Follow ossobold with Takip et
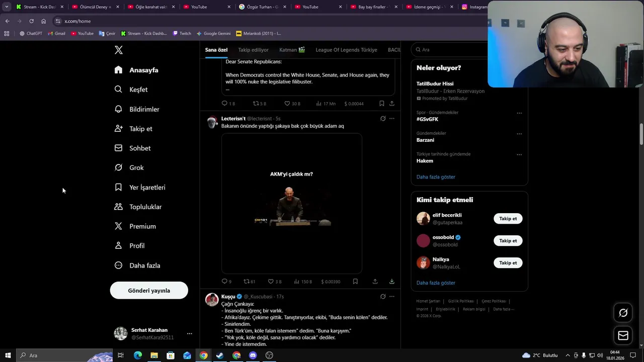 pyautogui.click(x=508, y=241)
